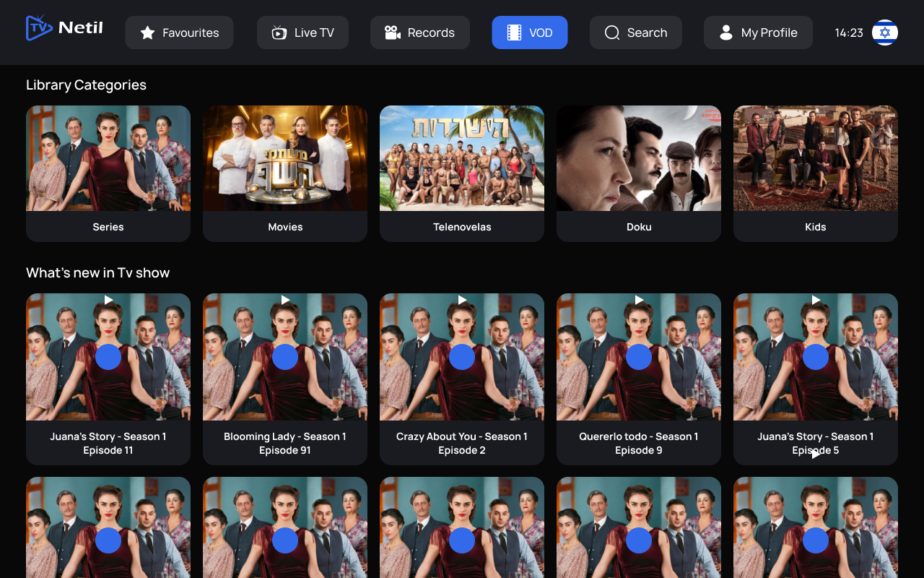Viewport: 924px width, 578px height.
Task: Play Blooming Lady Season 1 Episode 91
Action: point(285,357)
